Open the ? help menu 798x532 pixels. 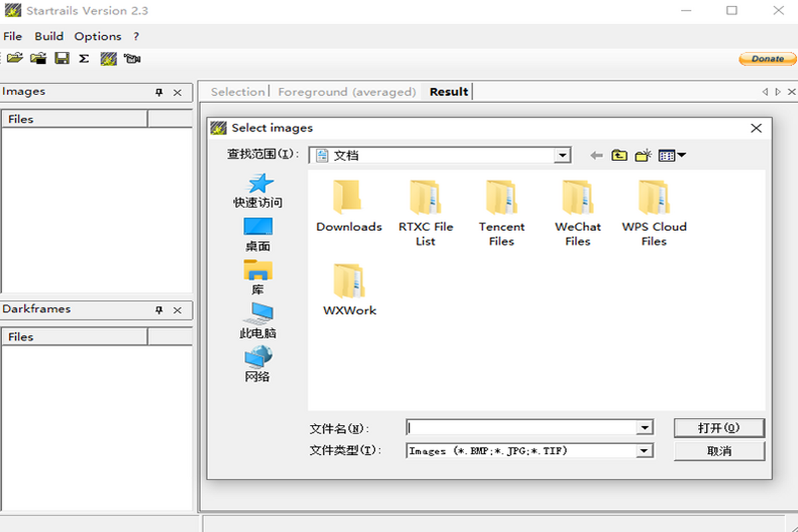click(x=136, y=37)
